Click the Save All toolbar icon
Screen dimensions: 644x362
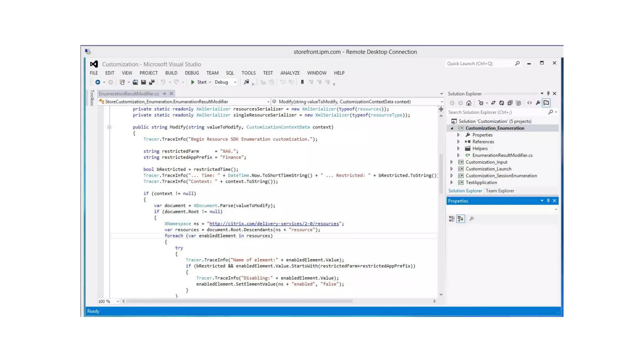pyautogui.click(x=152, y=82)
